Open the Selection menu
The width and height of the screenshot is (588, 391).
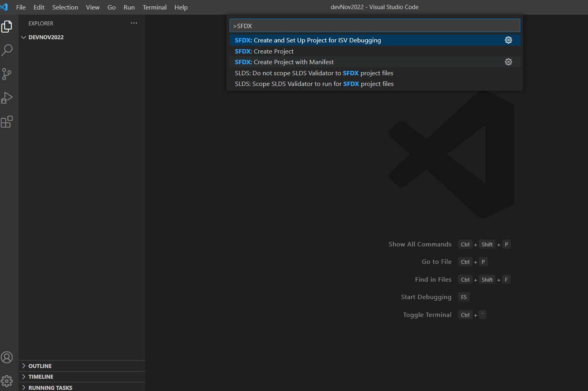click(x=65, y=7)
